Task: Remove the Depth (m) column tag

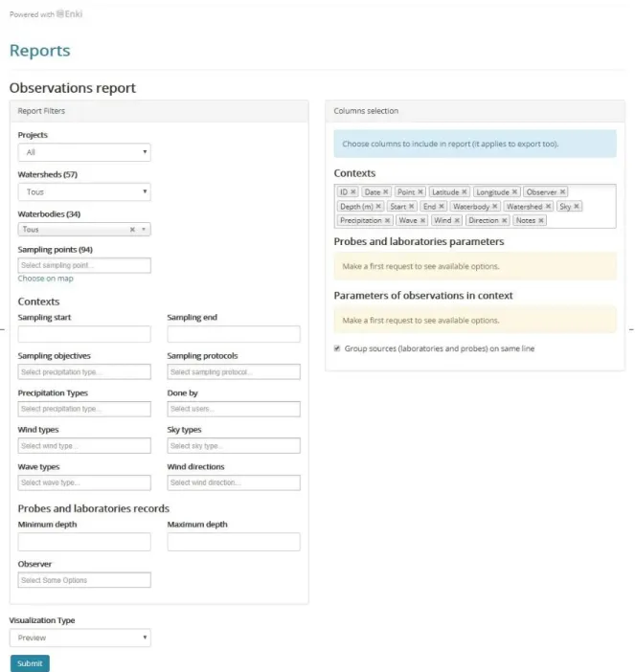Action: click(378, 206)
